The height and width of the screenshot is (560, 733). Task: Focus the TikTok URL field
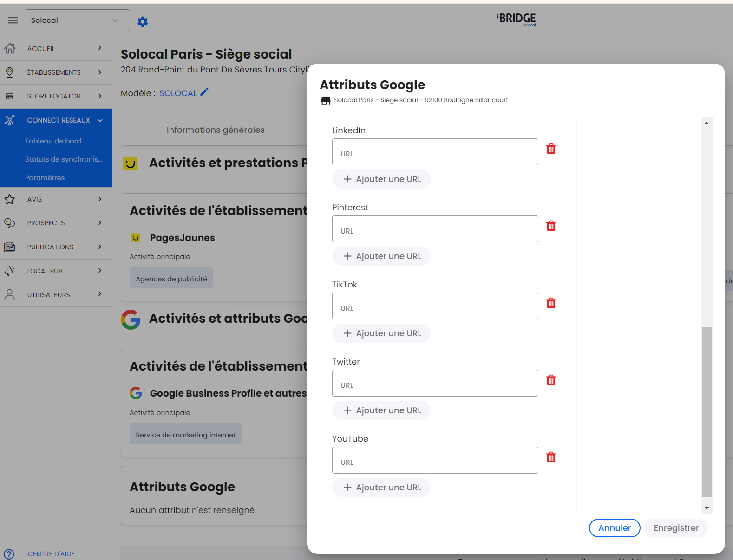pyautogui.click(x=435, y=306)
